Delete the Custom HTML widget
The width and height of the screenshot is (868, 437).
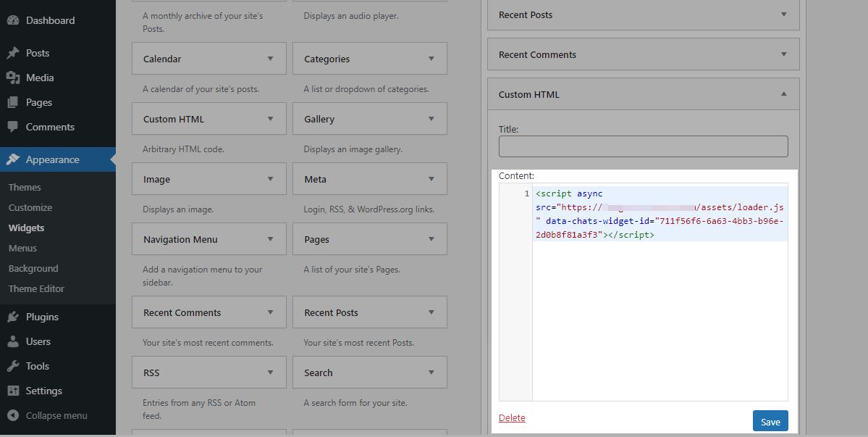512,418
